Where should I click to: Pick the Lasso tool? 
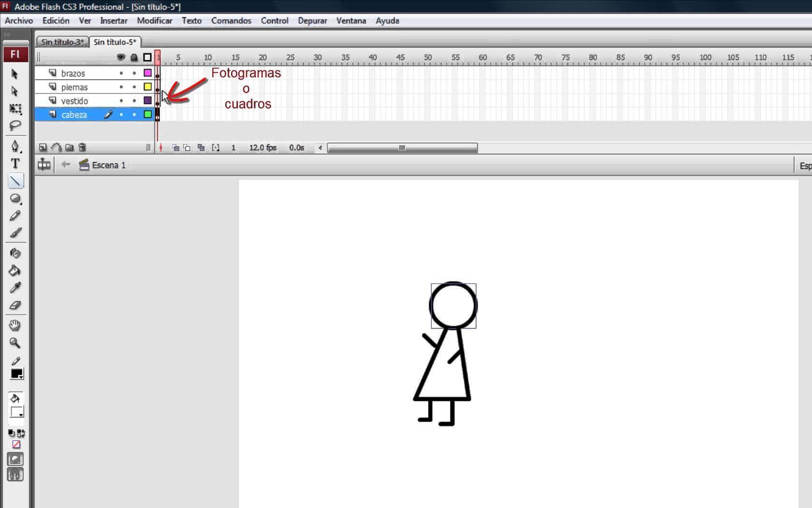coord(15,126)
